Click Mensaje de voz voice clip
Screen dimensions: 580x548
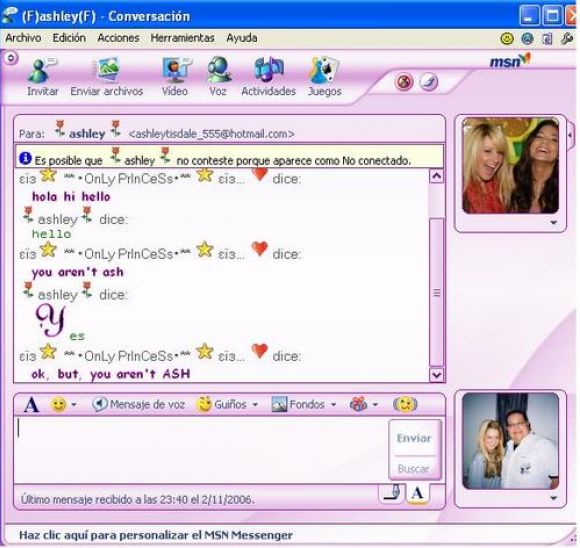click(138, 404)
